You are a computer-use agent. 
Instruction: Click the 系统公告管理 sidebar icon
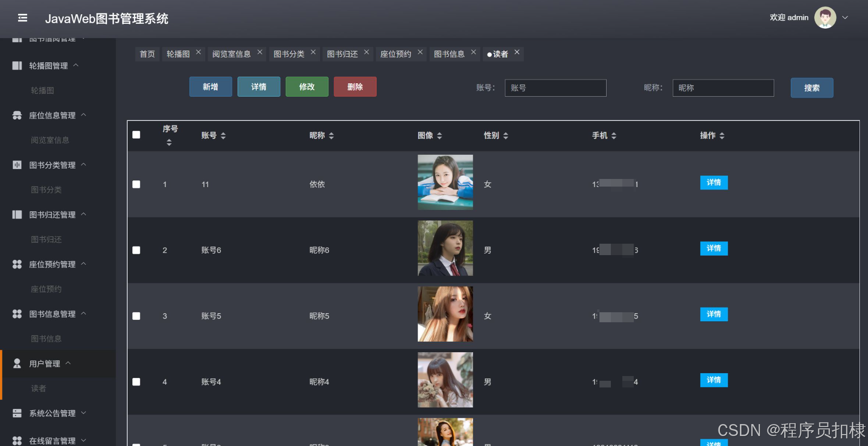pos(17,413)
